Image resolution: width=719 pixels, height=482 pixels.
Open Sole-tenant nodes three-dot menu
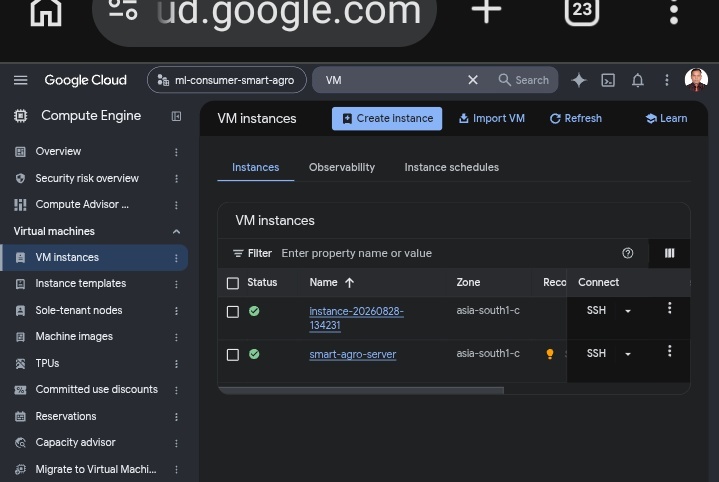176,311
